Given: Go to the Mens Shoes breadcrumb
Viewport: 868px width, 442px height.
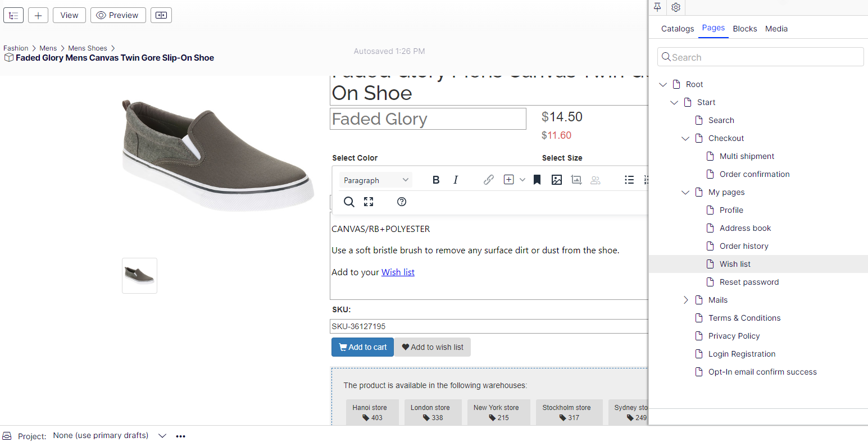Looking at the screenshot, I should (88, 48).
